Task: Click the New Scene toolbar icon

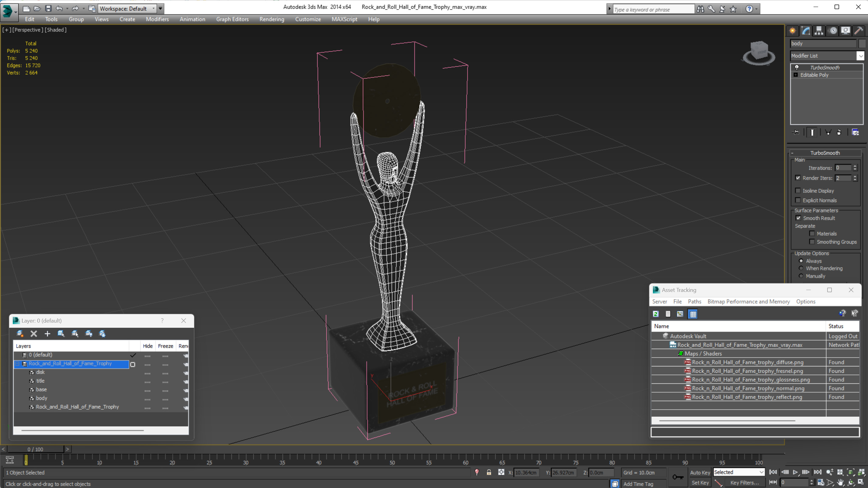Action: [x=26, y=9]
